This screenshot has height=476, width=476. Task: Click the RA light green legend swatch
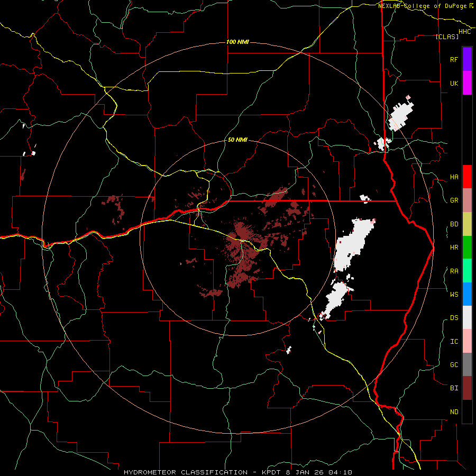click(467, 271)
